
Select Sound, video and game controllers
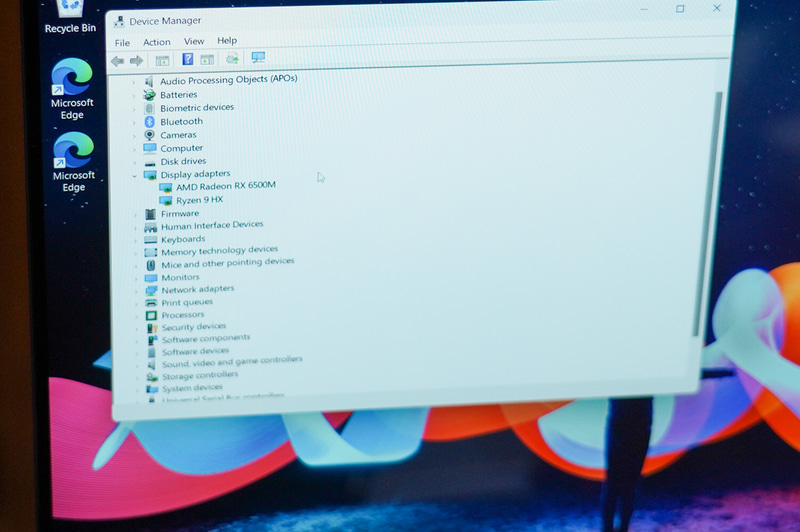click(232, 362)
